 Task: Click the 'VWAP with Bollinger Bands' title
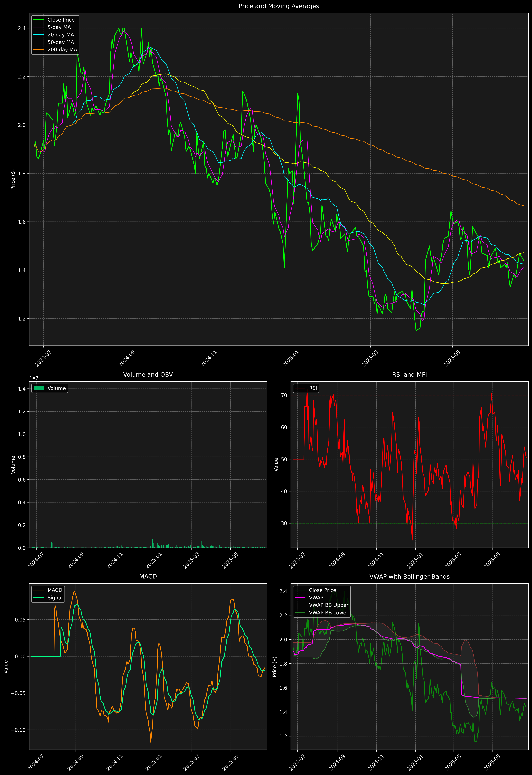tap(409, 577)
